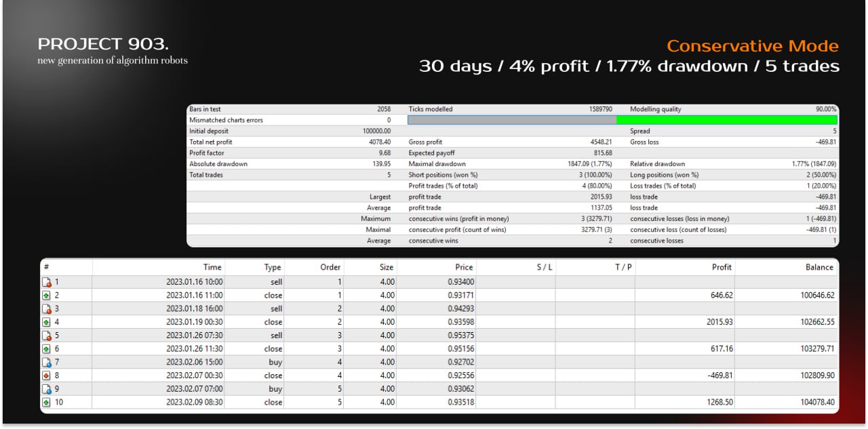Screen dimensions: 868x429
Task: Click price value 0.93518
Action: pyautogui.click(x=461, y=403)
